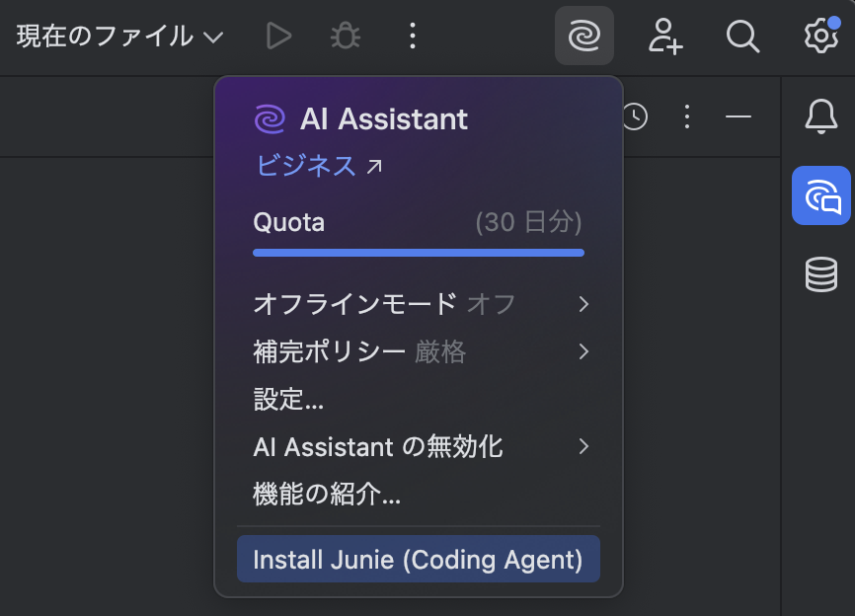Open the Database tool window icon

coord(820,274)
